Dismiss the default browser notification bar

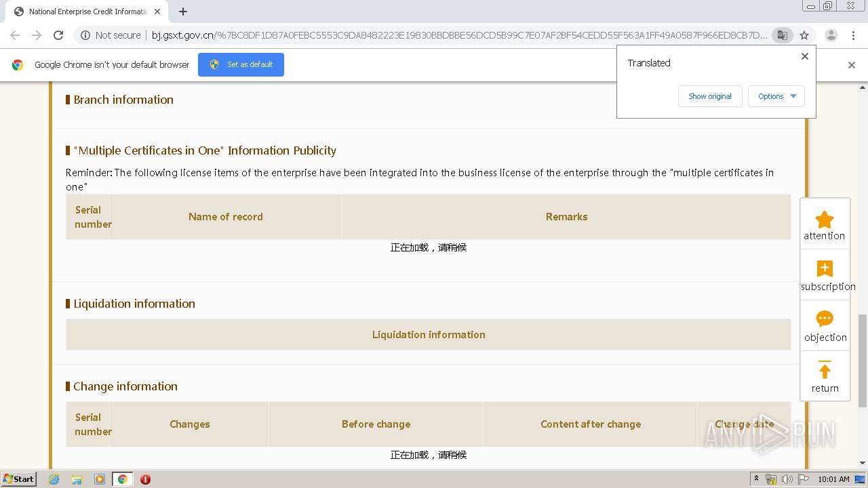click(x=852, y=65)
